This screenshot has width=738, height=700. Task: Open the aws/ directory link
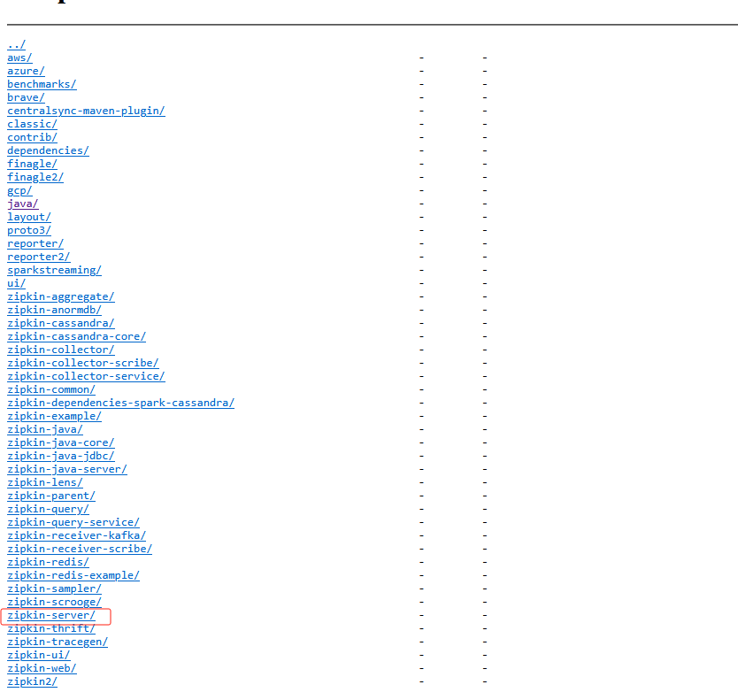tap(19, 58)
